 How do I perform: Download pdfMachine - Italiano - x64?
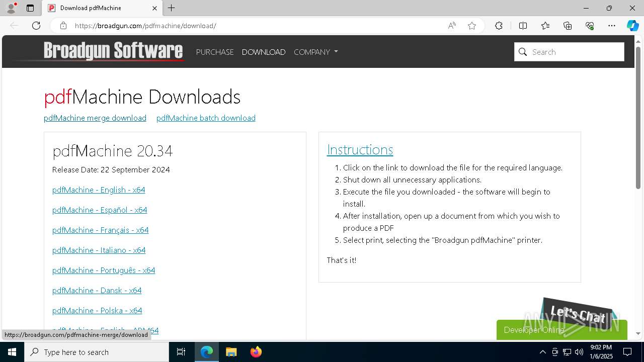click(x=99, y=250)
